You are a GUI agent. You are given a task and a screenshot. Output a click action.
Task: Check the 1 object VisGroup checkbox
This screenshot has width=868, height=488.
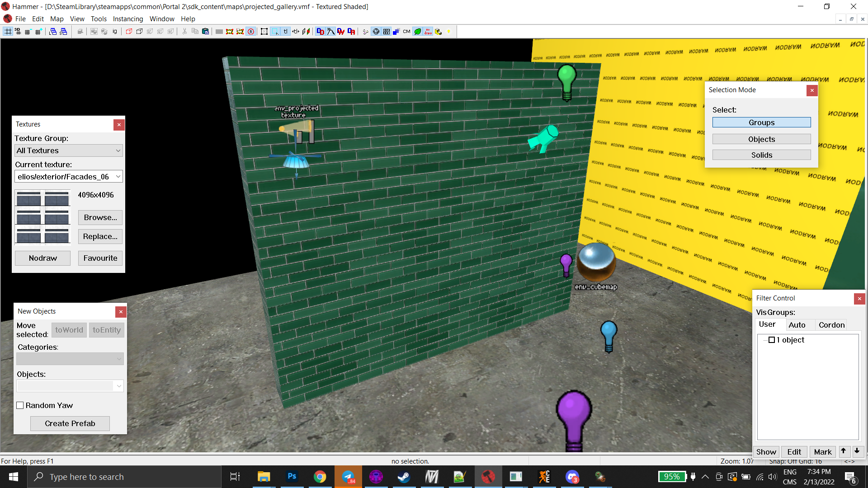[x=772, y=340]
